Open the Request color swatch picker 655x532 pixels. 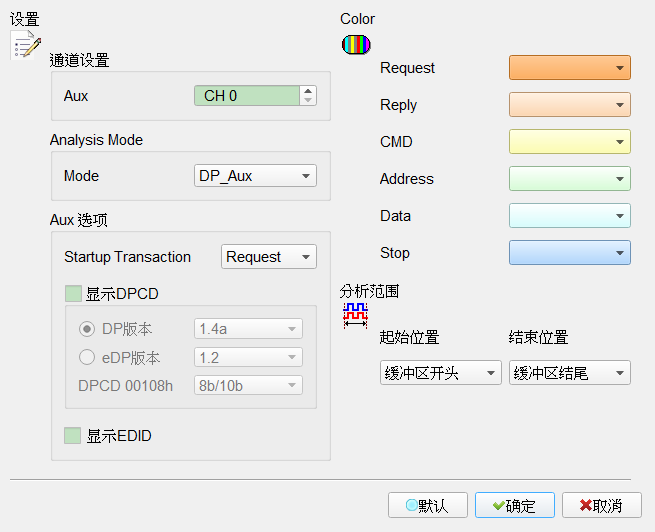pos(570,68)
